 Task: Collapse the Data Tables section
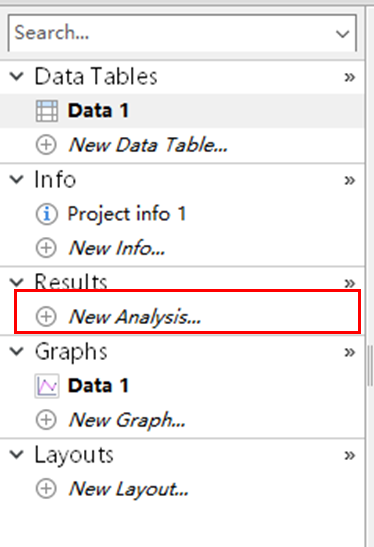pos(16,76)
